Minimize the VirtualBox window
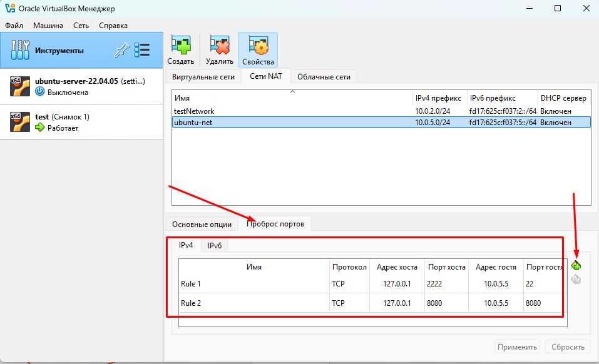Viewport: 599px width, 364px height. 530,8
